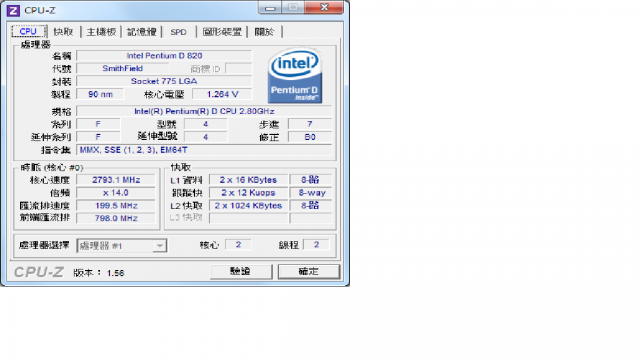The height and width of the screenshot is (360, 640).
Task: Switch to the CPU tab
Action: pos(28,31)
